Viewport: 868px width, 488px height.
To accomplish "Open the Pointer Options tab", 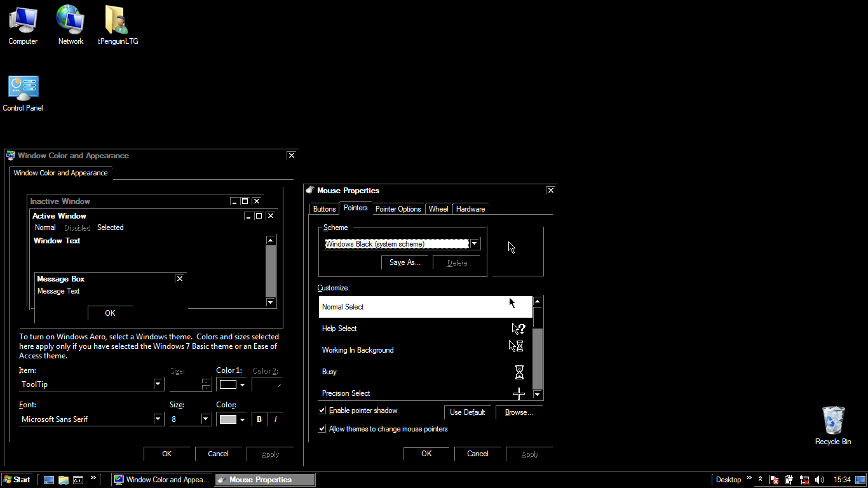I will click(x=398, y=209).
